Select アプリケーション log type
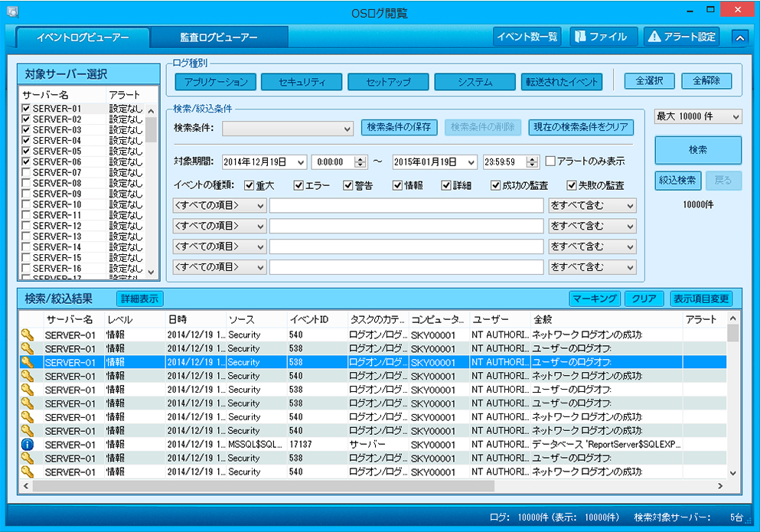 (216, 82)
